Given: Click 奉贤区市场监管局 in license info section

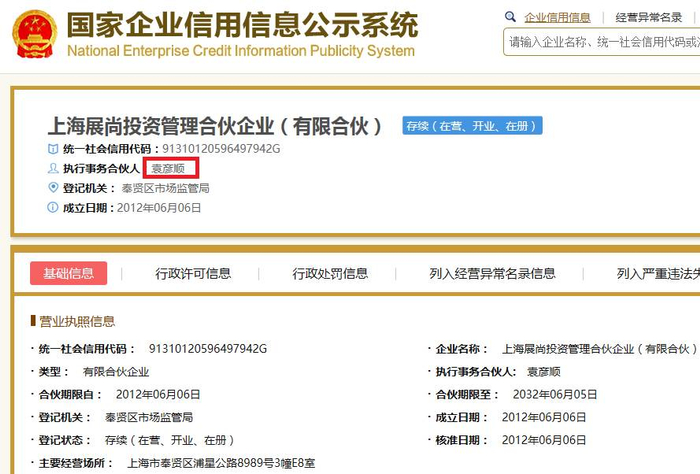Looking at the screenshot, I should (149, 417).
